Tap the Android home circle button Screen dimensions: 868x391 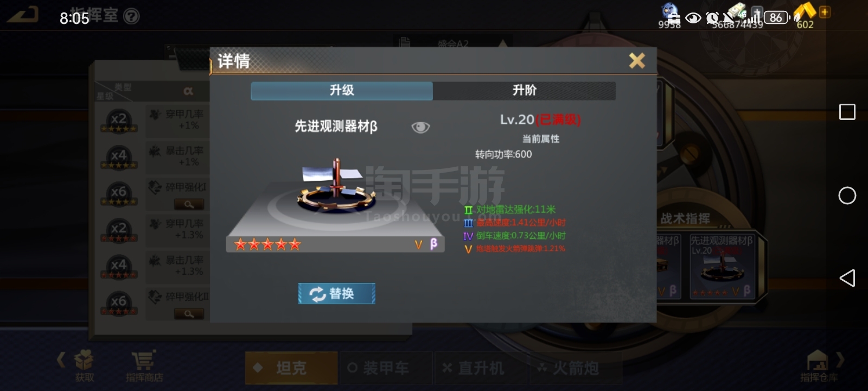pos(847,195)
